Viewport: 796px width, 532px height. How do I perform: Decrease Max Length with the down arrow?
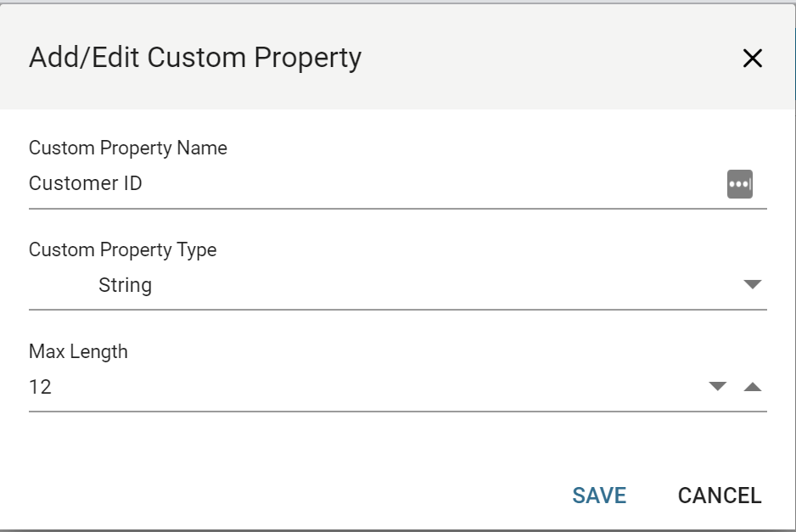(718, 387)
